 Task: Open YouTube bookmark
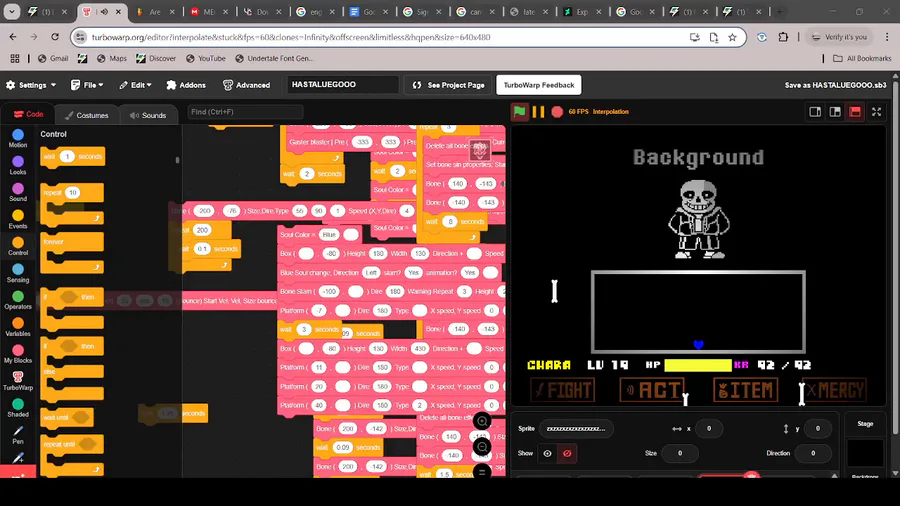click(205, 59)
